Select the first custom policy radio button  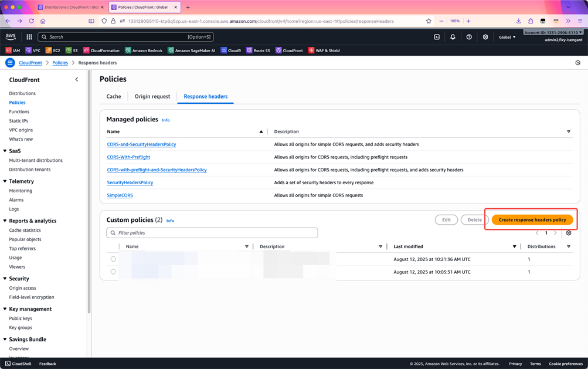click(x=113, y=259)
